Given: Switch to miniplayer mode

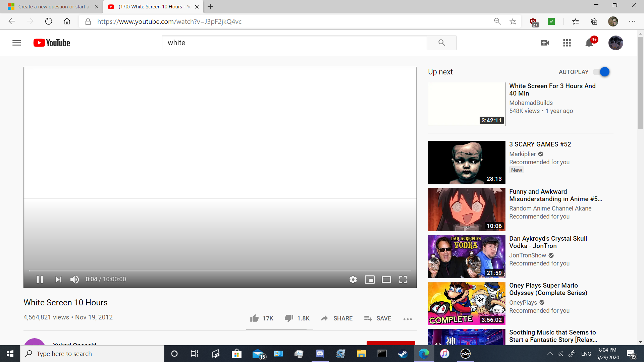Looking at the screenshot, I should point(370,280).
